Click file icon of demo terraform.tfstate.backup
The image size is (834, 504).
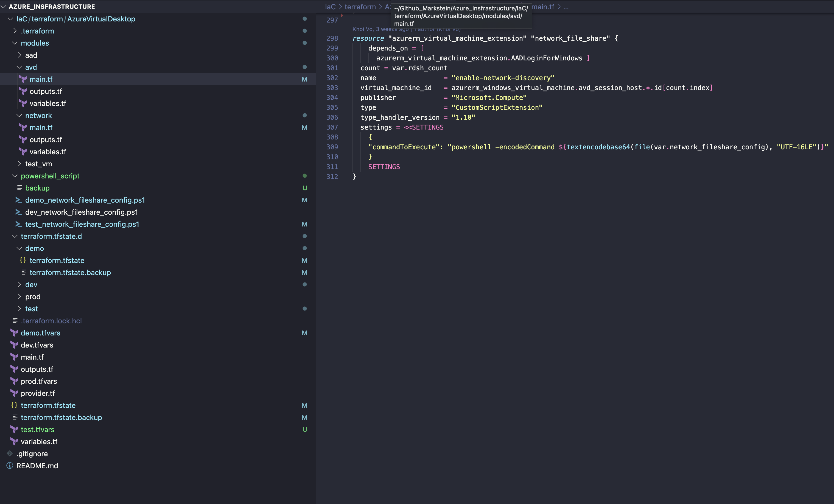(x=24, y=273)
